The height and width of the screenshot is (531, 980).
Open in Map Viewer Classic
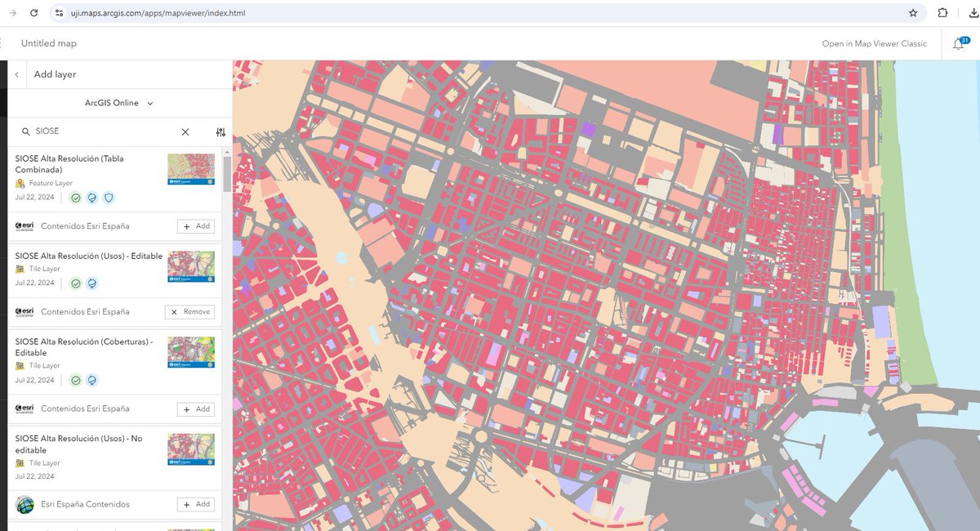tap(875, 44)
